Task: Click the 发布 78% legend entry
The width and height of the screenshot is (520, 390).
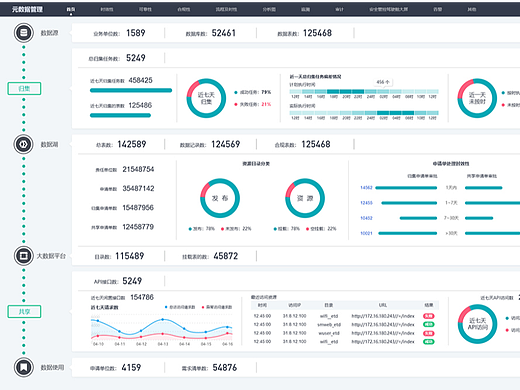Action: point(201,229)
